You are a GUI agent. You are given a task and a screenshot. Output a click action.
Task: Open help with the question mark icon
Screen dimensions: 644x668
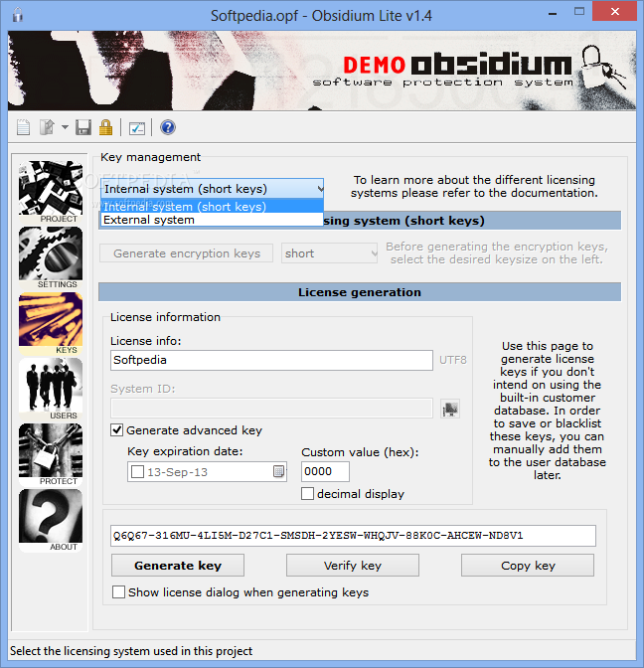[x=168, y=127]
